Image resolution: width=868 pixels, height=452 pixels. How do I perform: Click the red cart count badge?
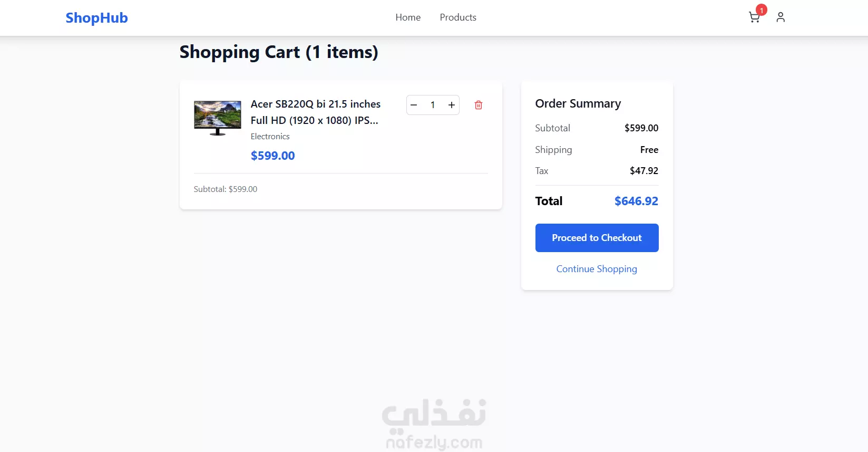tap(762, 10)
